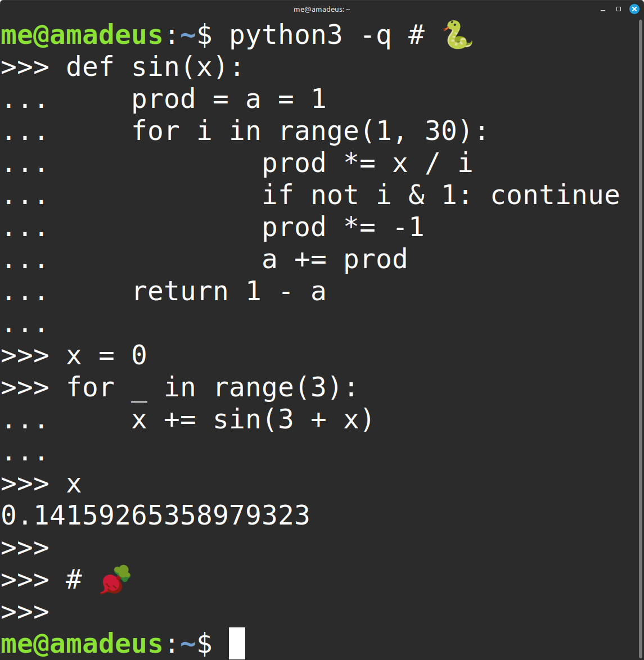This screenshot has width=644, height=660.
Task: Close the terminal window
Action: pos(634,9)
